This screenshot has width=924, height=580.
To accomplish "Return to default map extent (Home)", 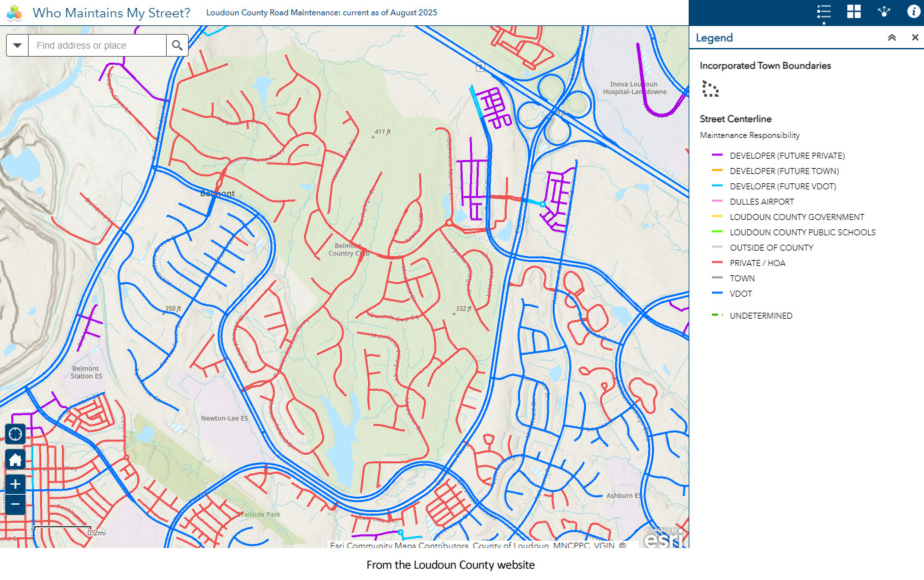I will [x=15, y=460].
